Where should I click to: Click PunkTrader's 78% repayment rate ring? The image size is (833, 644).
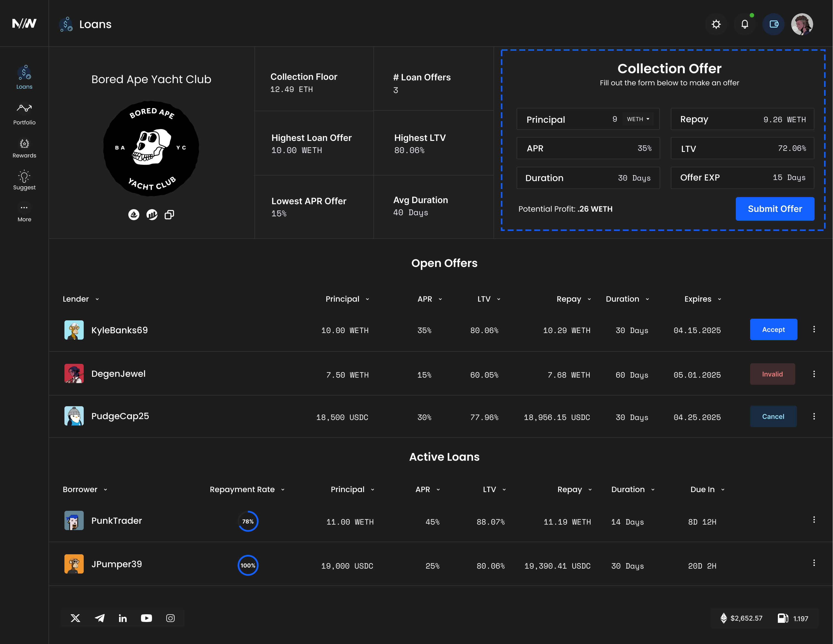tap(248, 521)
